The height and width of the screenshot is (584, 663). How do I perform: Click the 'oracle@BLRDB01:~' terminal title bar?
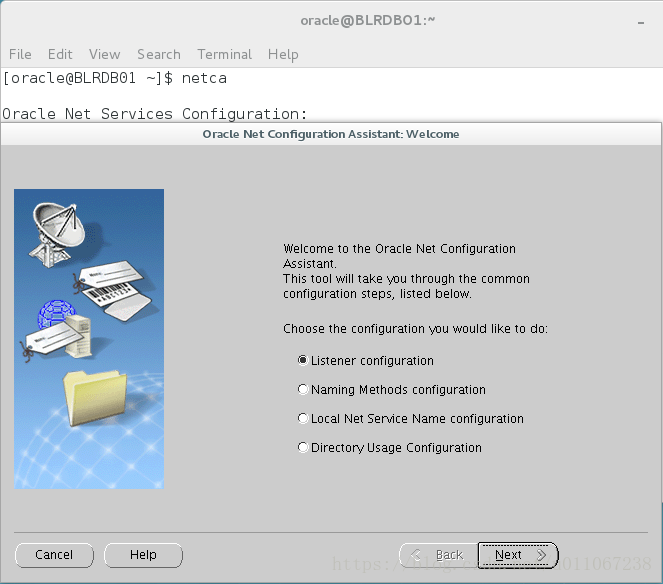pos(367,20)
